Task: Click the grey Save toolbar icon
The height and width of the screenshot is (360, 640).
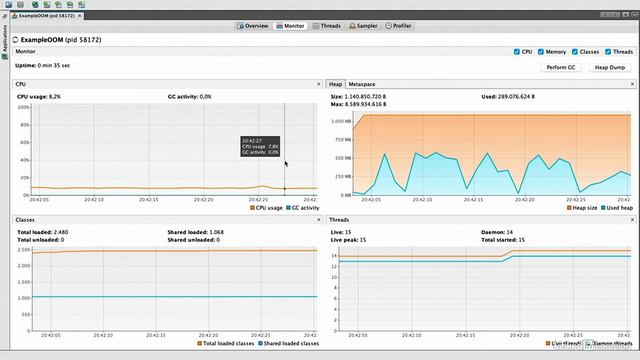Action: [x=20, y=4]
